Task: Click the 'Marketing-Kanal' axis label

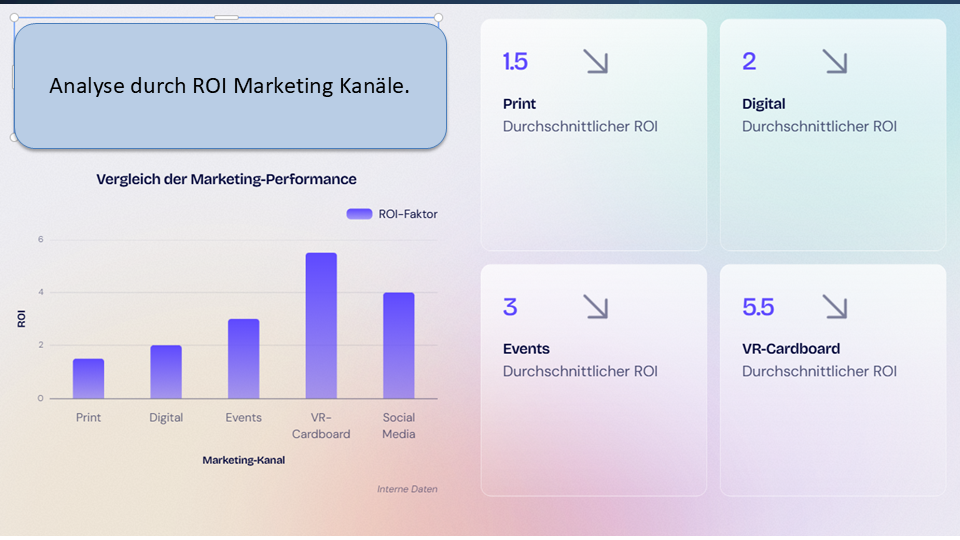Action: (244, 460)
